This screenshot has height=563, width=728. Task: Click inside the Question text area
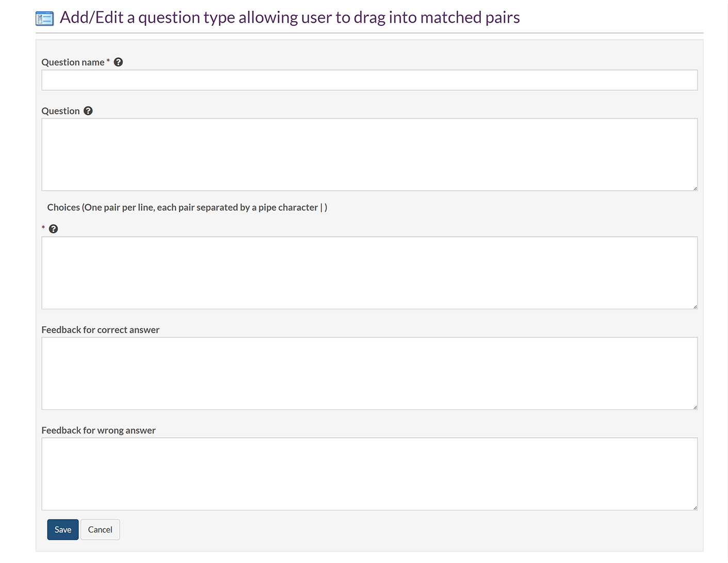(x=369, y=155)
